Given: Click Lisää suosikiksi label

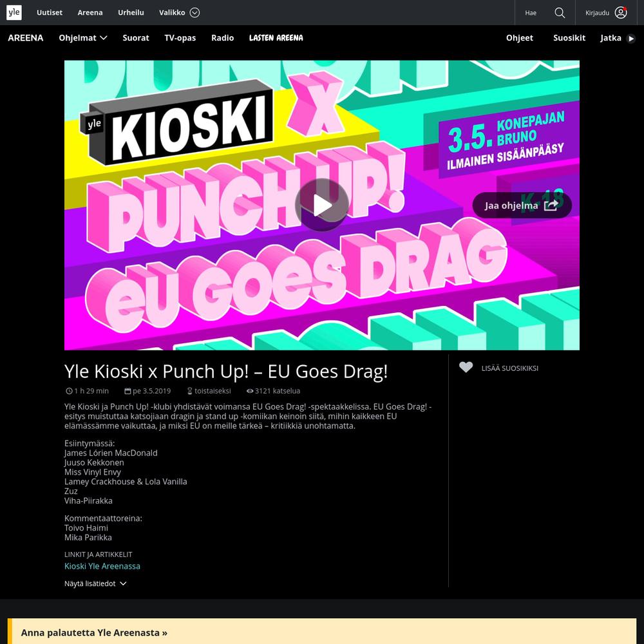Looking at the screenshot, I should (x=509, y=368).
